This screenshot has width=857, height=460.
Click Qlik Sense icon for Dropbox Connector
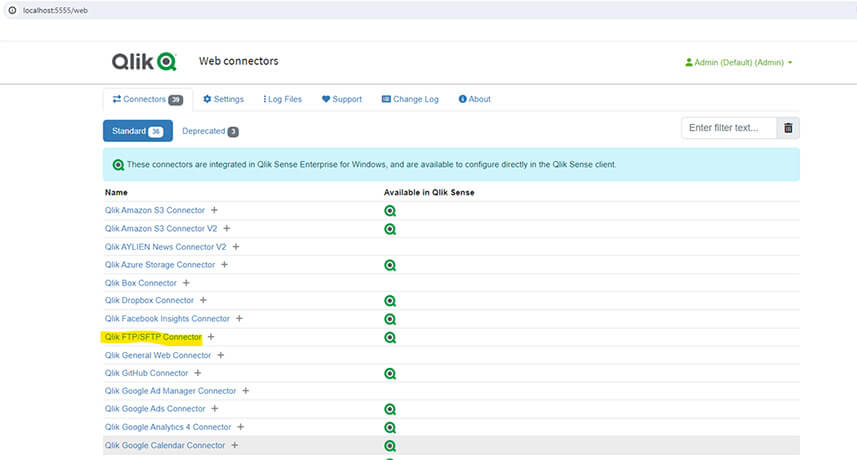pyautogui.click(x=390, y=301)
